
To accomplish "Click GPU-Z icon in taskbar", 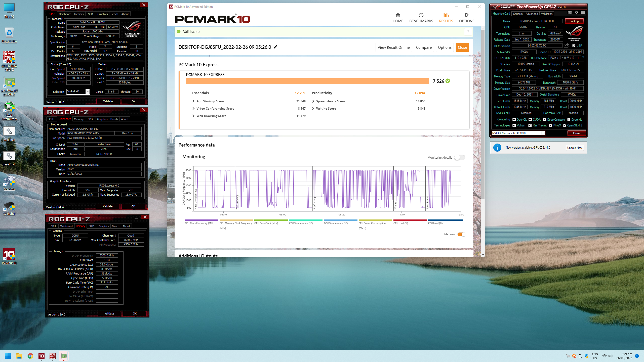I will click(64, 356).
